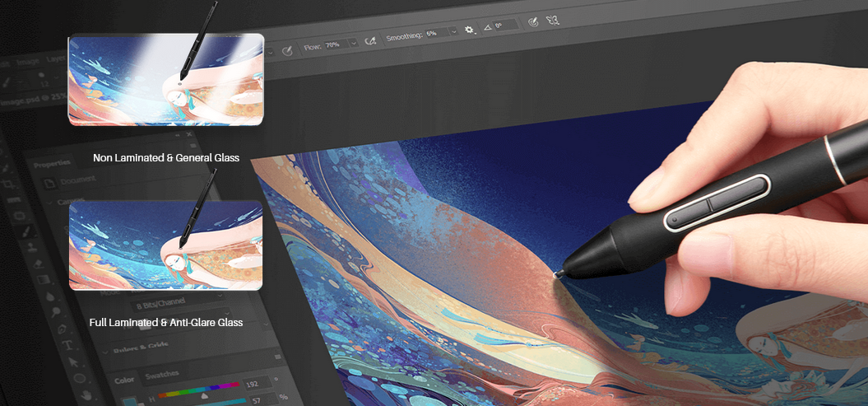Viewport: 868px width, 406px height.
Task: Open the Image menu
Action: point(26,62)
